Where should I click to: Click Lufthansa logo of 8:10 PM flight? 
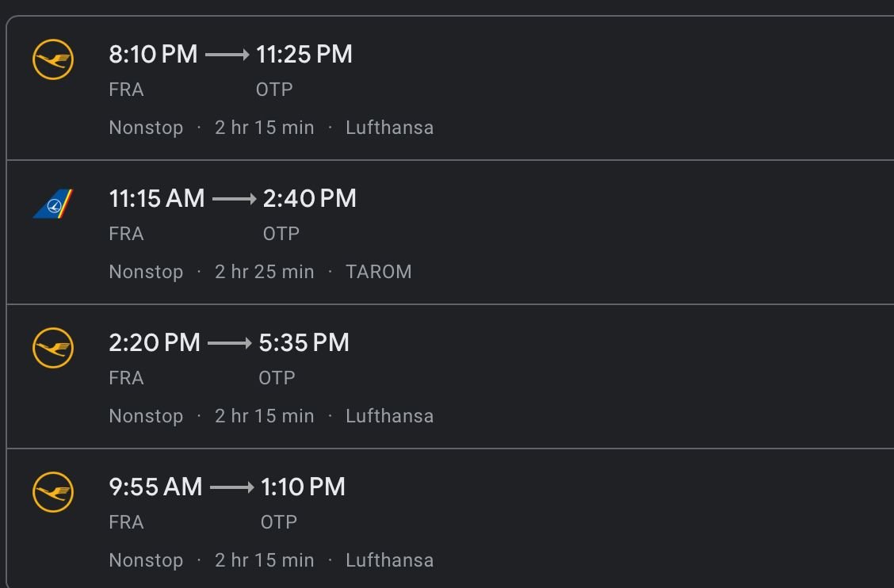tap(53, 59)
